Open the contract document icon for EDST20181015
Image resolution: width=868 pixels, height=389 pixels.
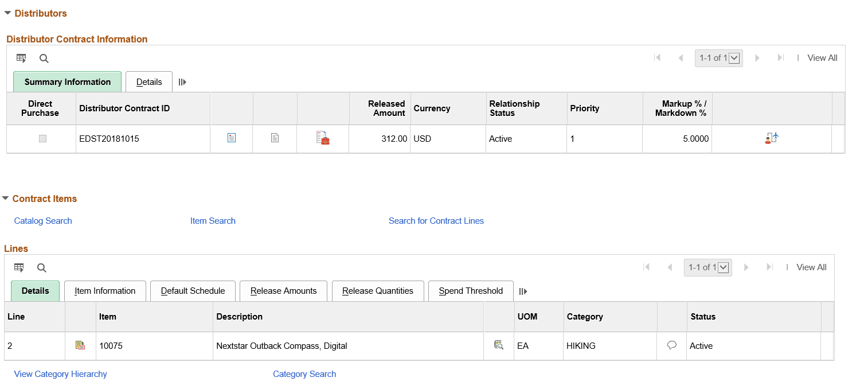[x=232, y=138]
